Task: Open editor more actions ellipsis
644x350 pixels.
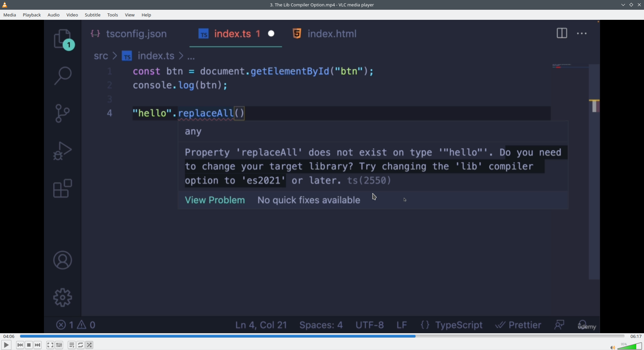Action: [582, 34]
